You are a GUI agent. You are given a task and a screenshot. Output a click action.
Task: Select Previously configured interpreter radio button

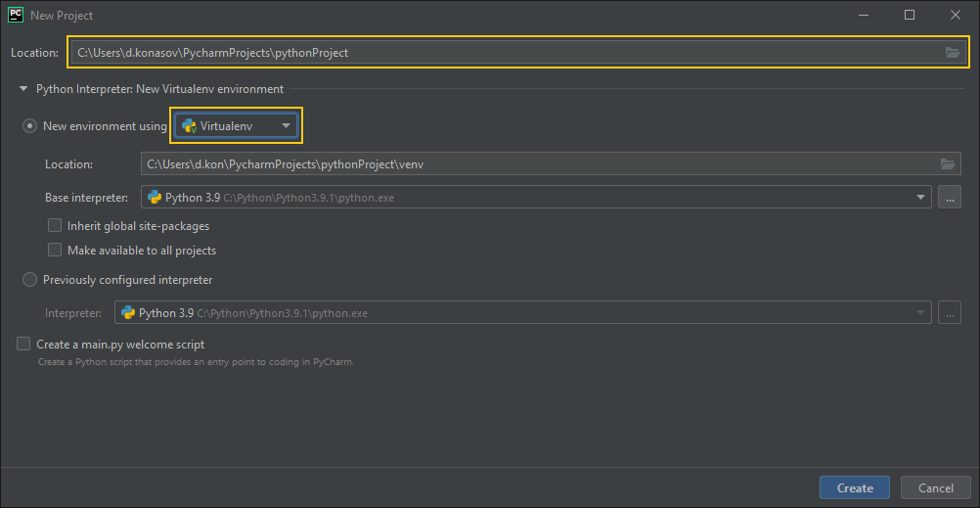pyautogui.click(x=29, y=280)
